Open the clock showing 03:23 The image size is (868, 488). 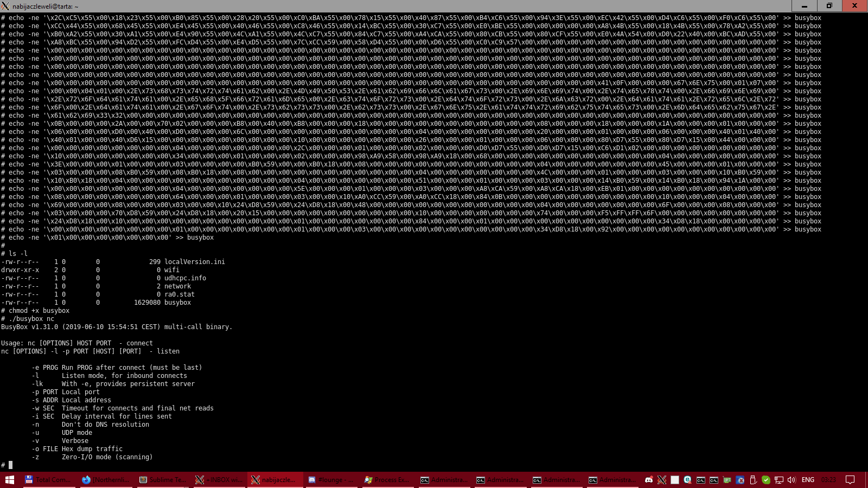[x=828, y=480]
